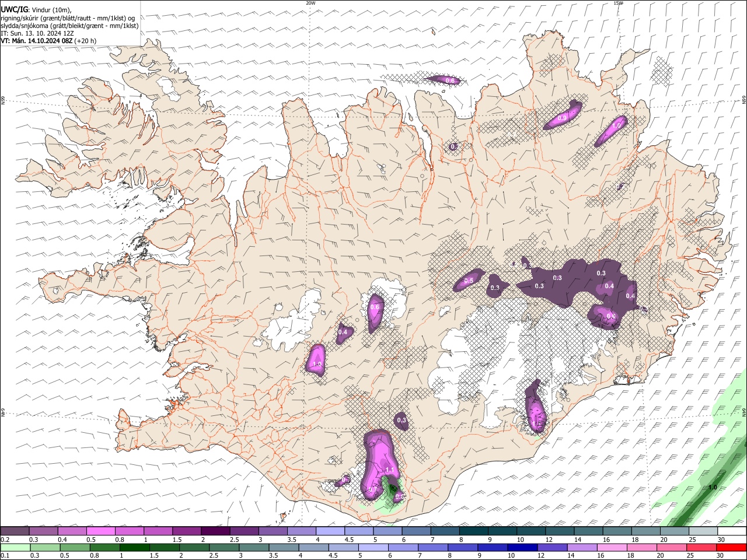Pick the dark mauve swatch above upper-scale 0.2
The height and width of the screenshot is (560, 747).
coord(15,531)
